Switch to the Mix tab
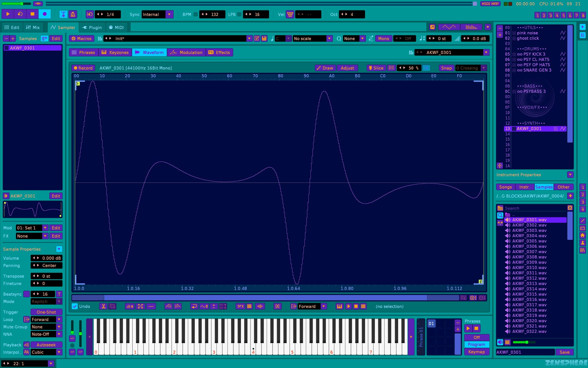The height and width of the screenshot is (368, 588). tap(33, 27)
